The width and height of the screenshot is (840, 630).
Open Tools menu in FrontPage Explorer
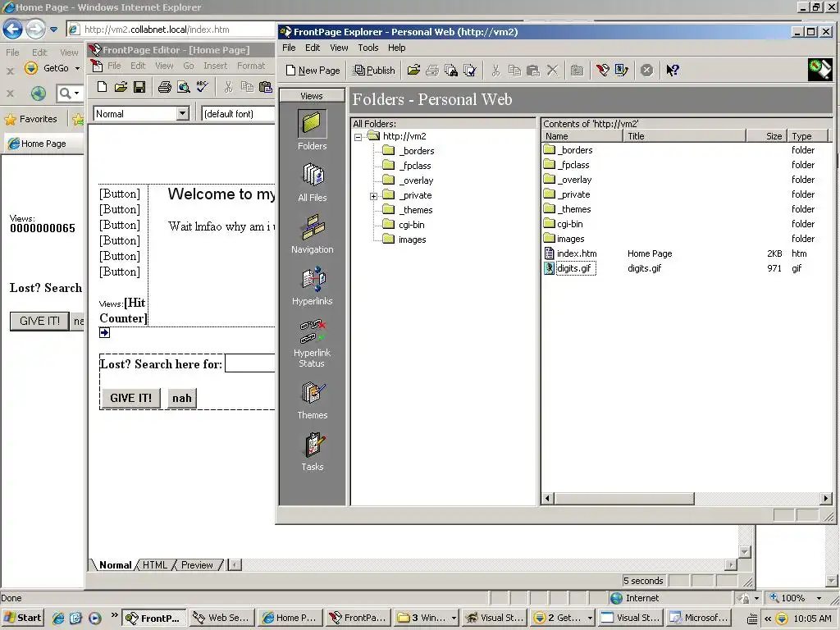click(368, 48)
